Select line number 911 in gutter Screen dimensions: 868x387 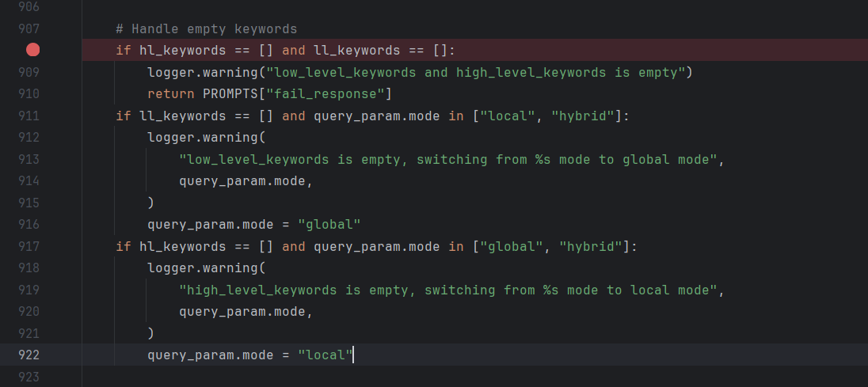click(29, 116)
